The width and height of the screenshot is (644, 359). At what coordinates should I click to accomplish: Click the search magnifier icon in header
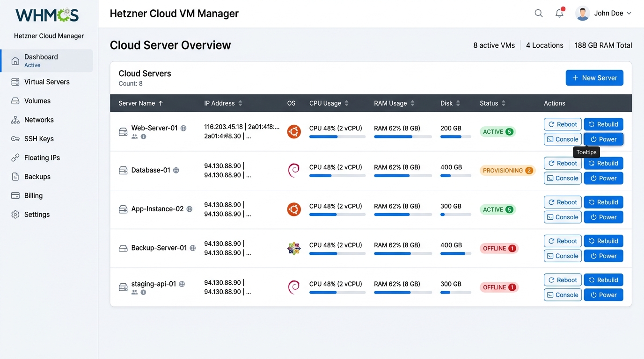click(539, 14)
